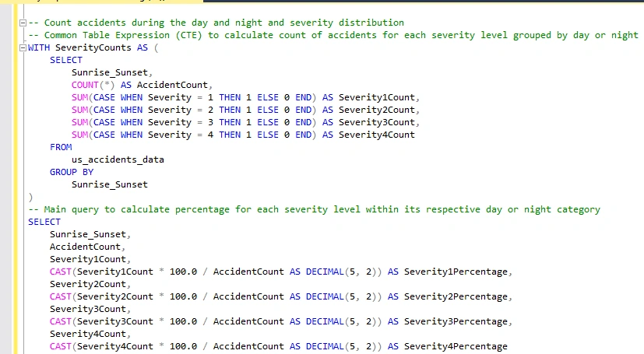Click 100.0 on the Severity3Percentage line
Viewport: 644px width, 354px height.
point(183,321)
